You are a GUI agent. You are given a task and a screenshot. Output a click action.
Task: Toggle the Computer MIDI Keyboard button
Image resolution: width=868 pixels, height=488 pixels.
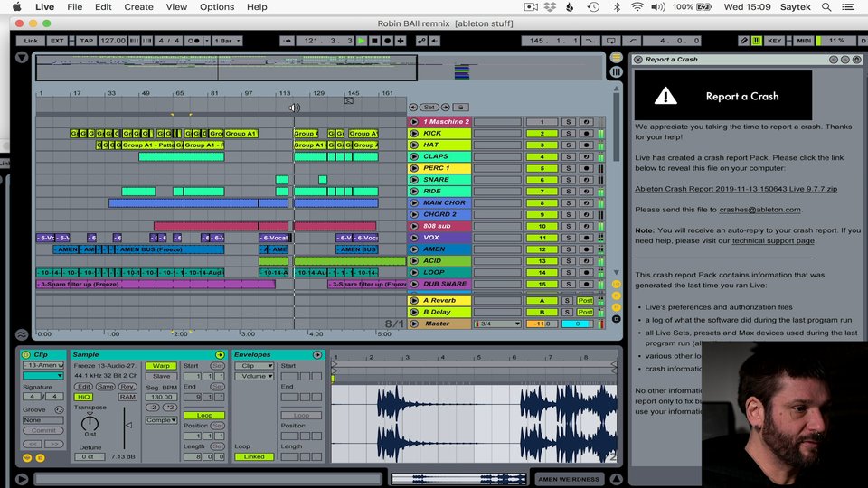tap(756, 41)
